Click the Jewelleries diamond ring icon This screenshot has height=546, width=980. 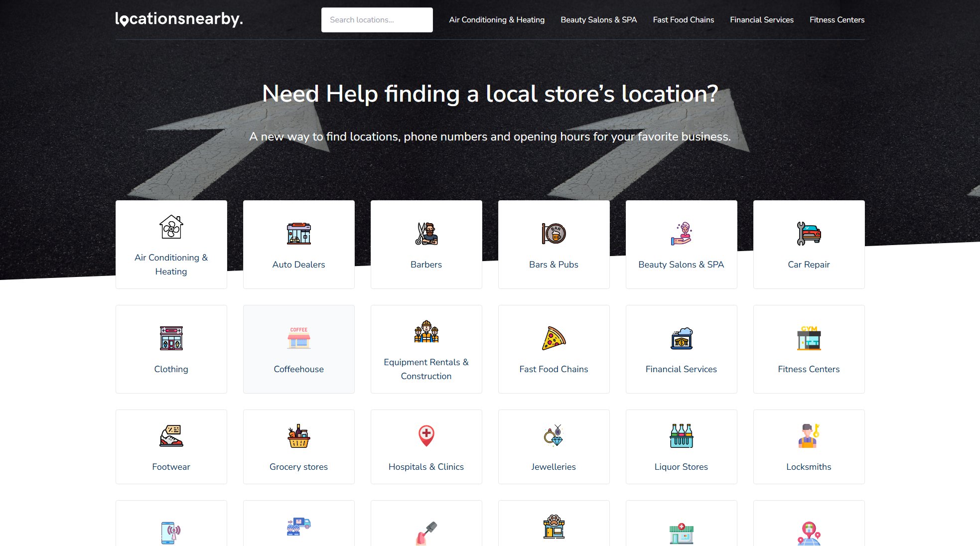(554, 436)
